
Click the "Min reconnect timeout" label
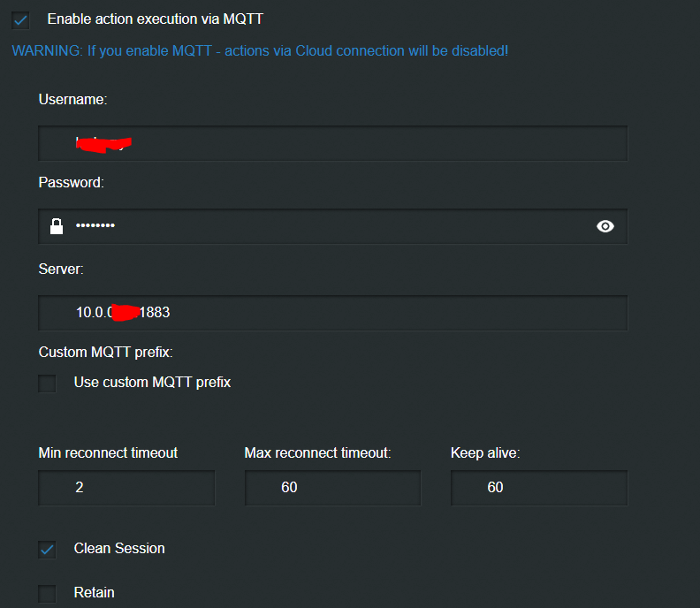tap(108, 452)
